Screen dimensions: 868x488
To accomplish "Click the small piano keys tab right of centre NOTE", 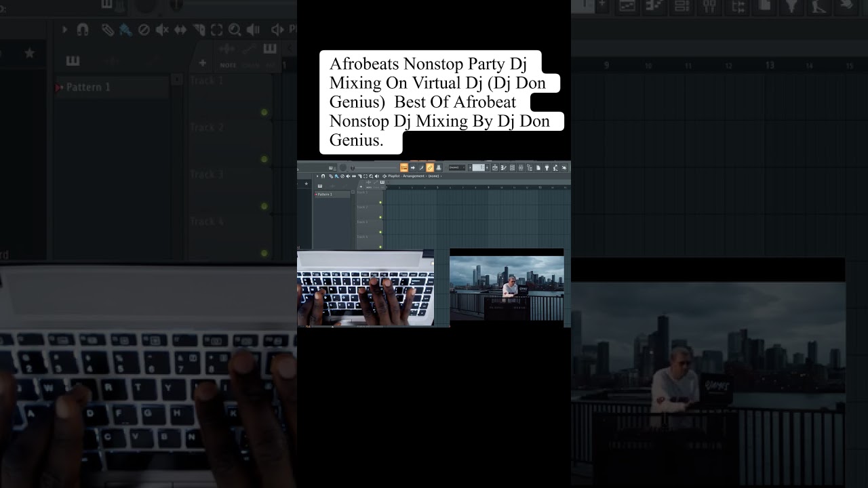I will click(x=382, y=182).
